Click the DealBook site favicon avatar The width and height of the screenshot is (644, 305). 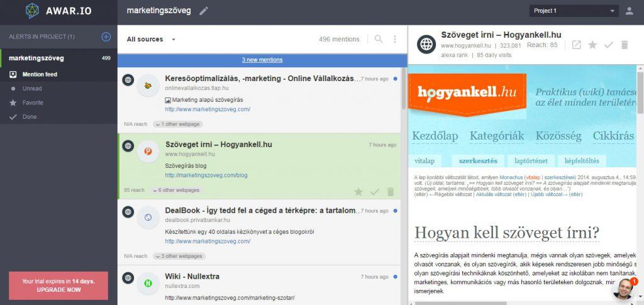tap(148, 218)
